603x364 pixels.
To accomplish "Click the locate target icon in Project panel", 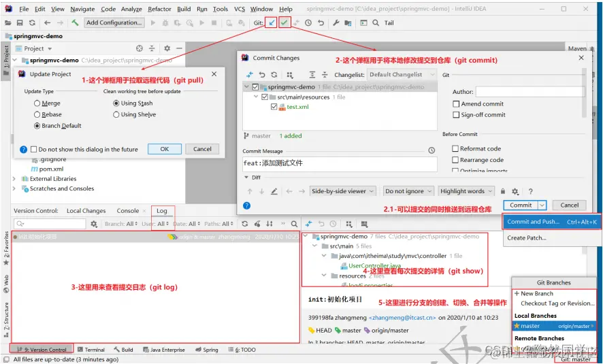I will [140, 48].
